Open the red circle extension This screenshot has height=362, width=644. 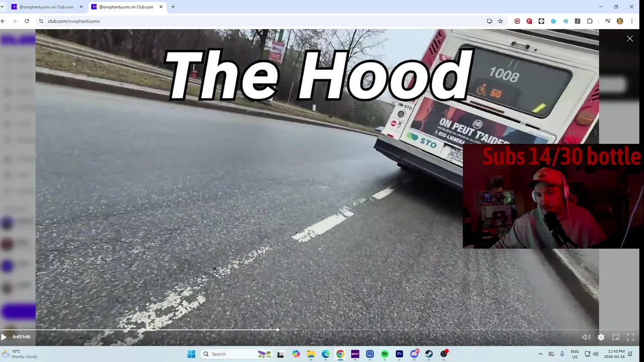coord(529,21)
